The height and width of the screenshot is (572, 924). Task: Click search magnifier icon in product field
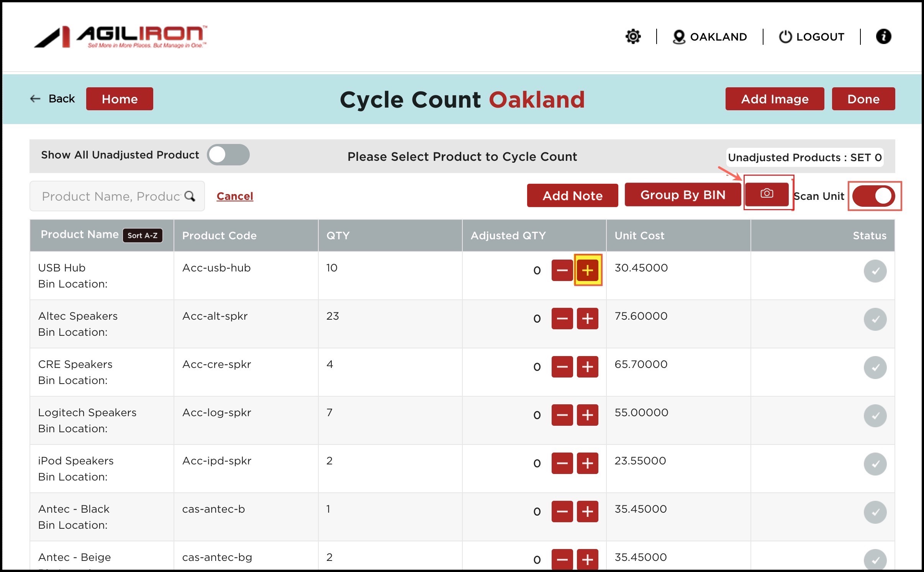coord(190,196)
